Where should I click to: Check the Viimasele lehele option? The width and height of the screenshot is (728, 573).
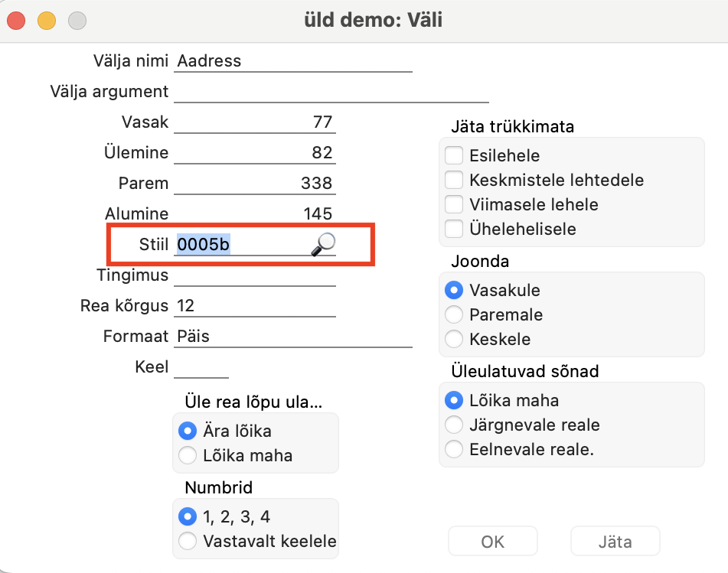pyautogui.click(x=455, y=205)
